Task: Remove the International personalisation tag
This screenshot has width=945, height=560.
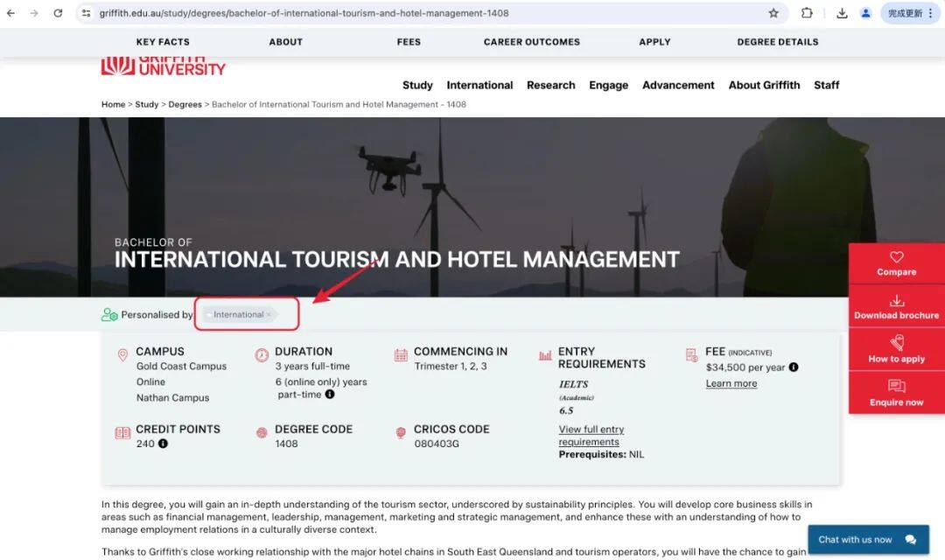Action: click(269, 315)
